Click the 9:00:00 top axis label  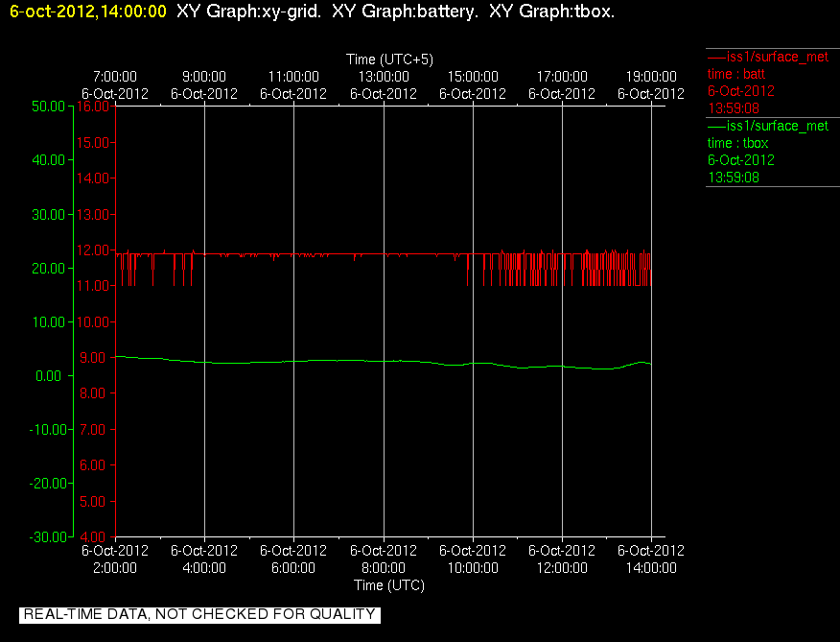204,77
